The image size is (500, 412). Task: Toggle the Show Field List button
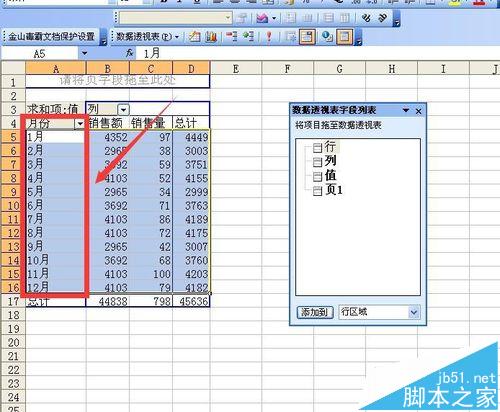click(x=344, y=36)
